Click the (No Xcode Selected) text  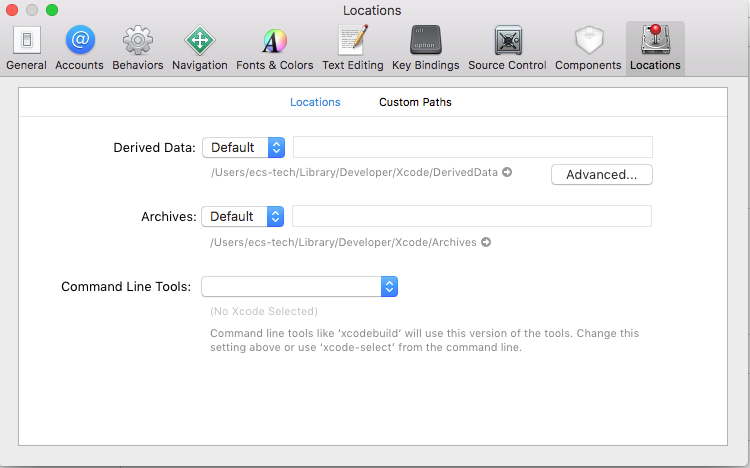tap(264, 312)
